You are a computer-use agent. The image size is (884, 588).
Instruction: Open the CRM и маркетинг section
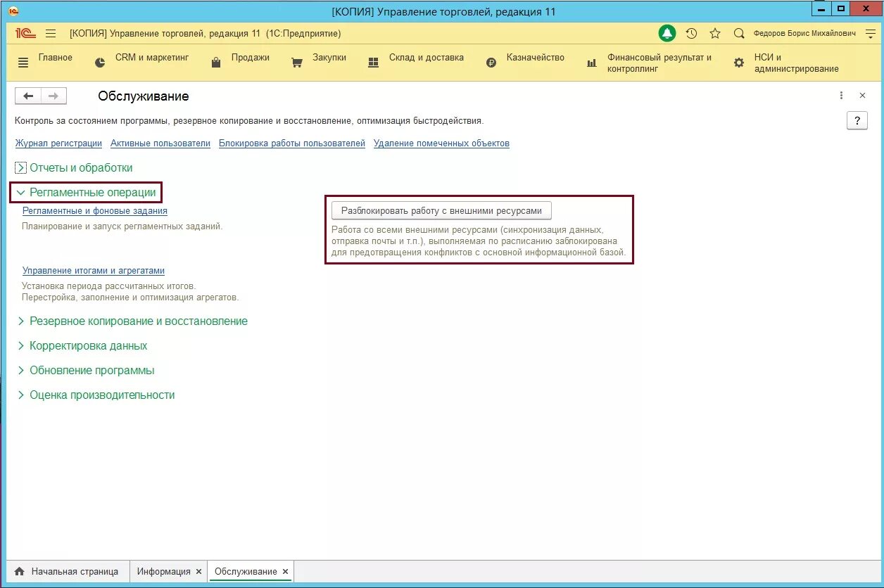tap(152, 58)
